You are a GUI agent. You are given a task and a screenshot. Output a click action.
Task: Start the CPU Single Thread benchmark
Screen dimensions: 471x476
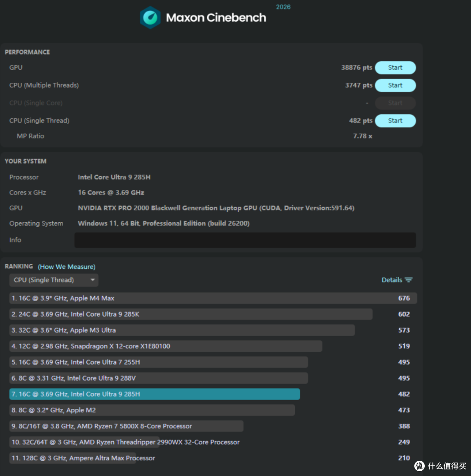click(395, 120)
